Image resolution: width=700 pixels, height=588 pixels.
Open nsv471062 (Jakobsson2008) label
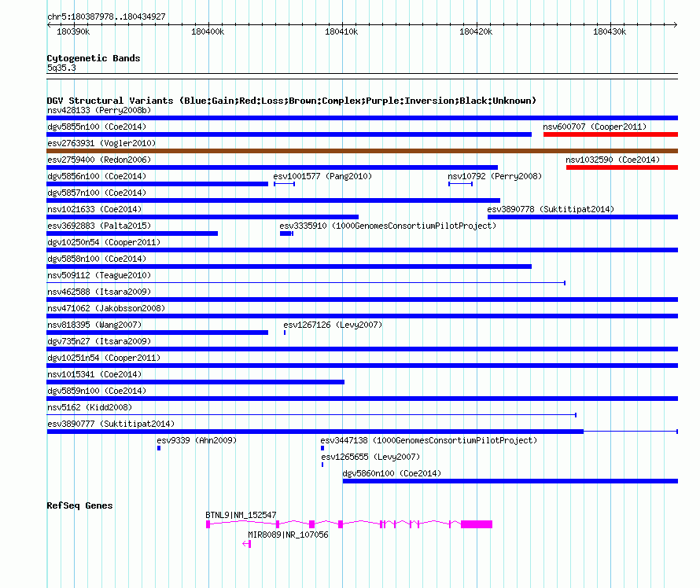click(106, 308)
